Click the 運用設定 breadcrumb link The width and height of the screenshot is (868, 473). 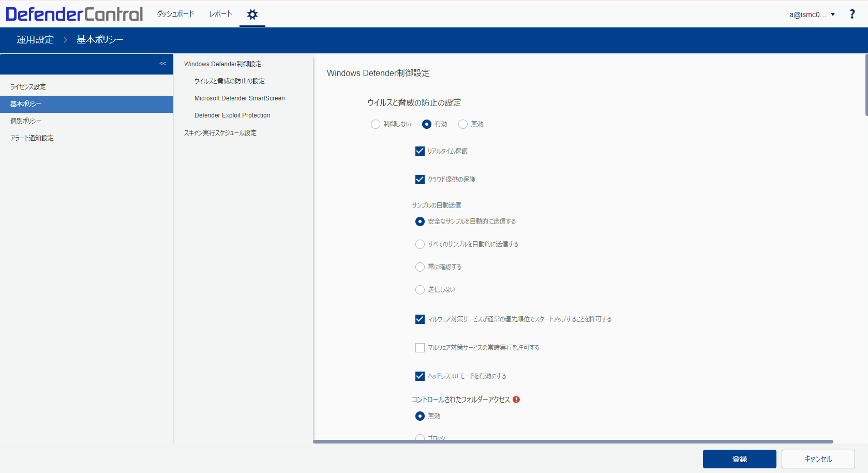click(x=35, y=40)
